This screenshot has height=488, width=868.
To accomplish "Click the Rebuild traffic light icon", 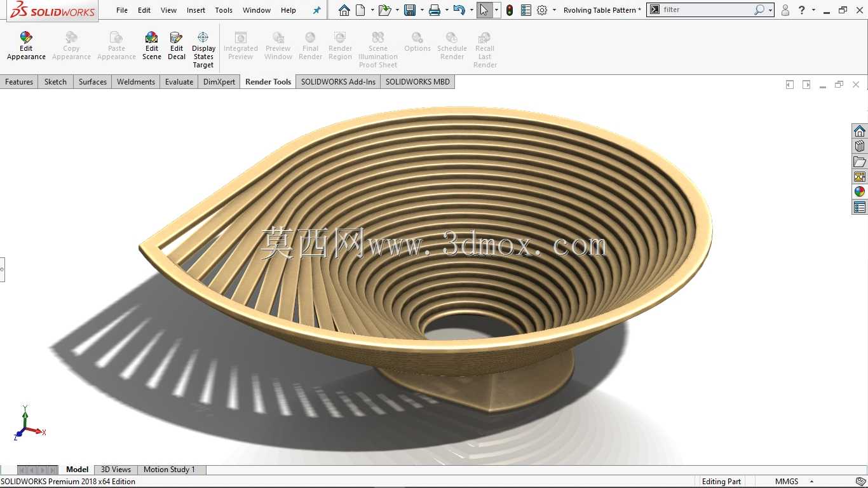I will click(510, 10).
